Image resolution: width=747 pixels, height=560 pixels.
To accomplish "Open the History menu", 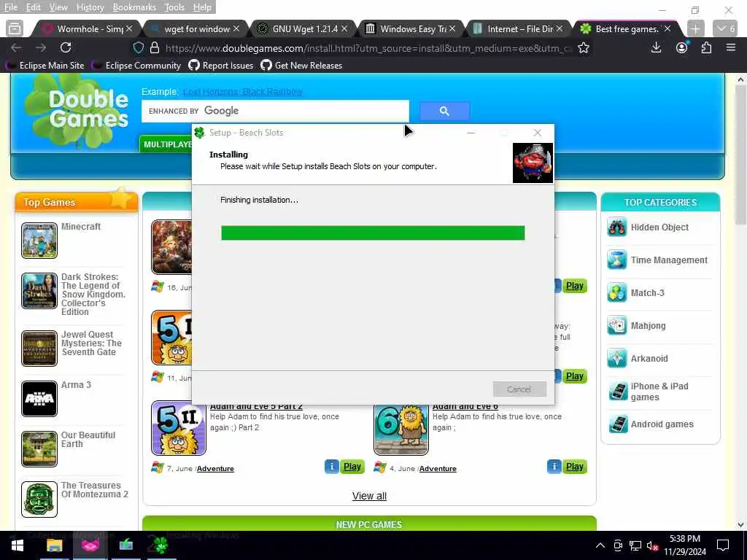I will point(90,7).
